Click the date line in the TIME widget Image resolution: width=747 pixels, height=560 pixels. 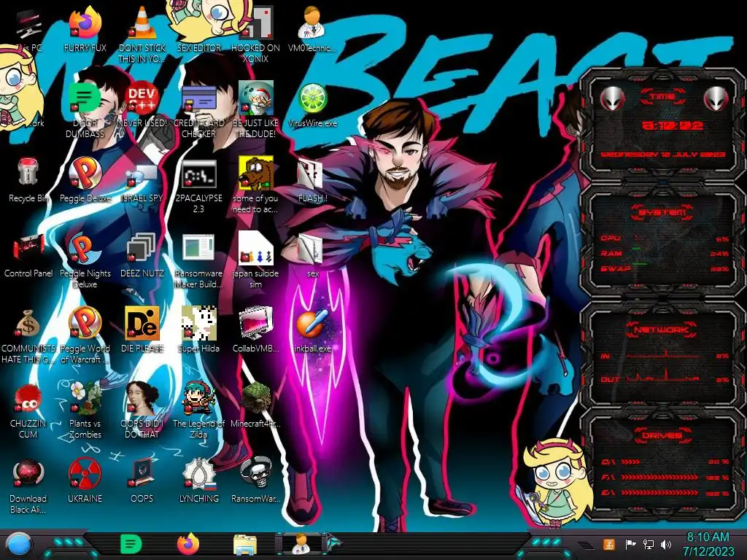662,155
